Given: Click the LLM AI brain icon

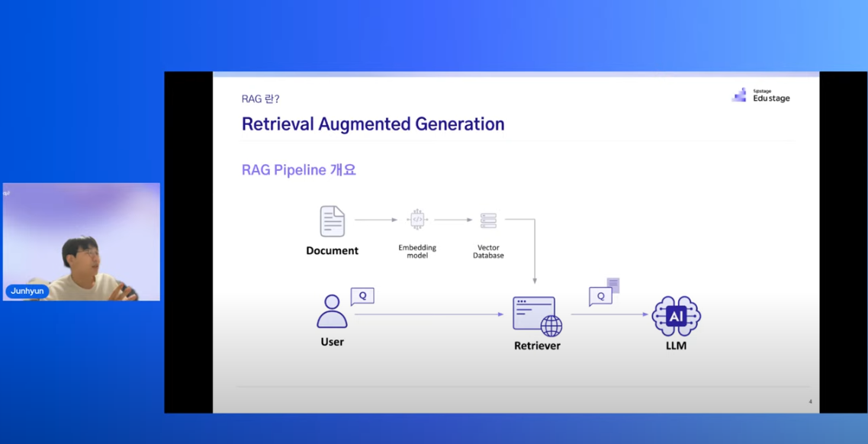Looking at the screenshot, I should 676,316.
